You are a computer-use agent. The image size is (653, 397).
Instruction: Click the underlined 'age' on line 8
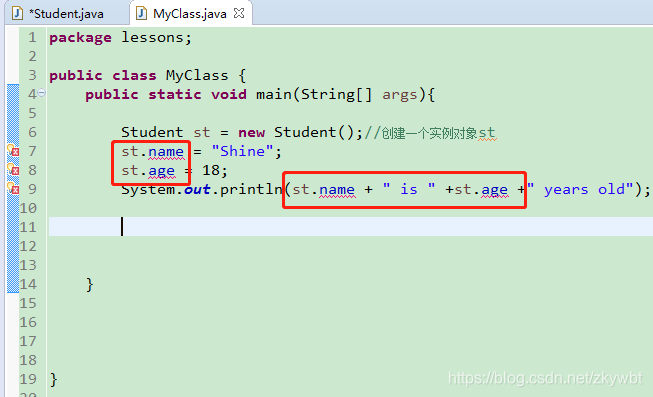[162, 171]
